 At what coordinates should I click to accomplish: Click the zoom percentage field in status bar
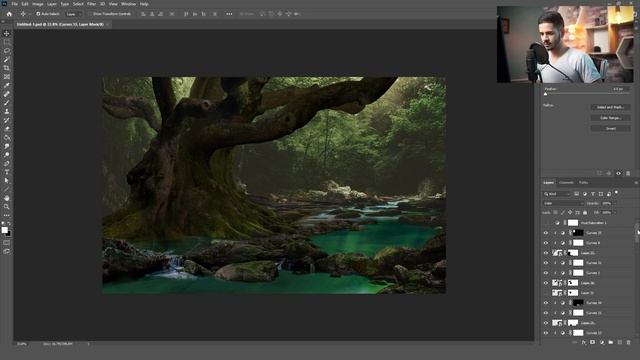(22, 344)
